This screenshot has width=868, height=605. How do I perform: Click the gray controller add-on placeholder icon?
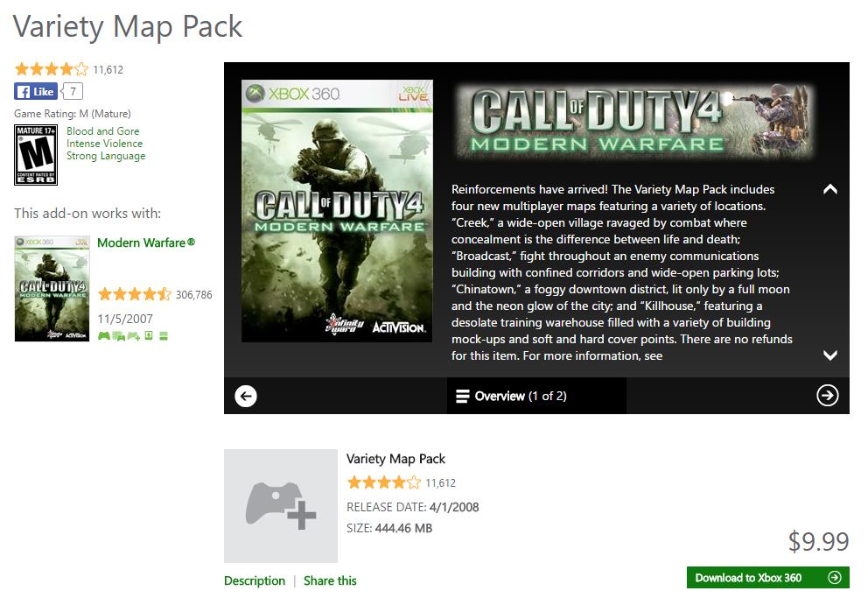click(x=281, y=505)
